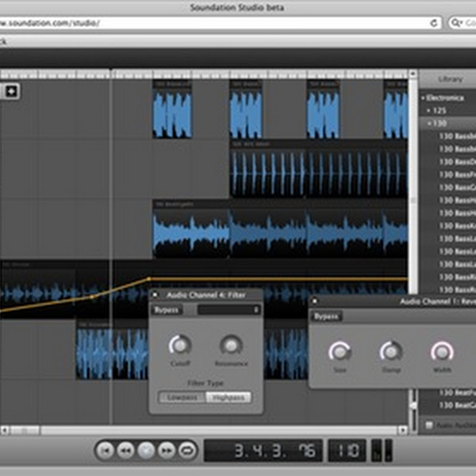Open the Filter preset dropdown

229,310
